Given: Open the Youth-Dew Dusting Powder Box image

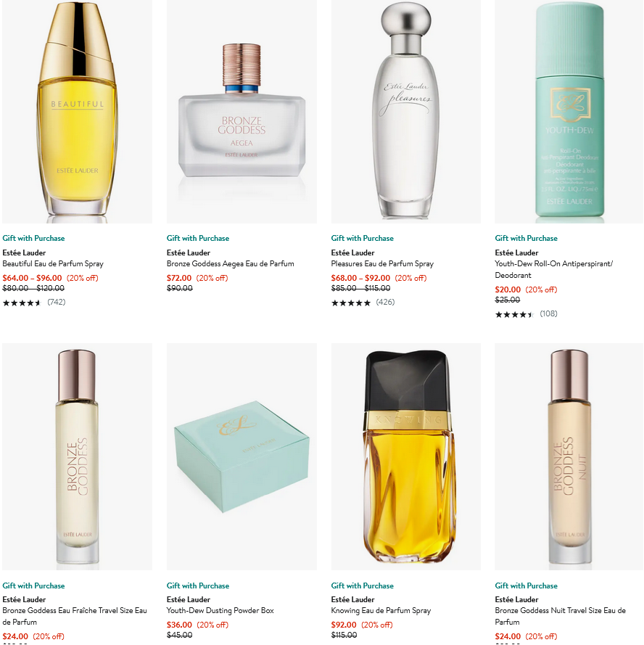Looking at the screenshot, I should pos(241,456).
